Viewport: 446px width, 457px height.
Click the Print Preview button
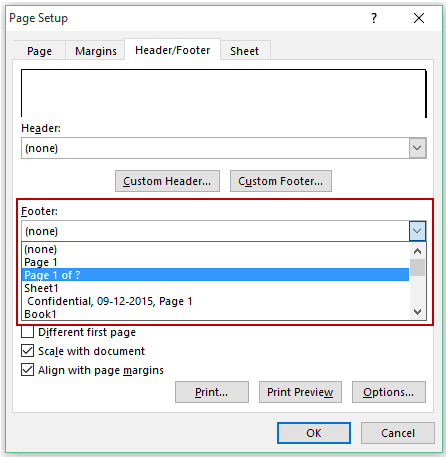300,392
